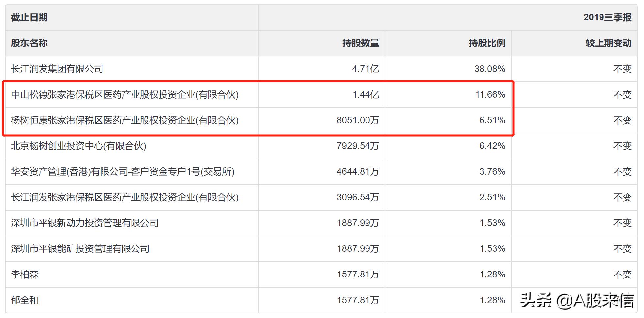Viewport: 644px width, 318px height.
Task: Click 华安资产管理(香港)有限公司 shareholder name
Action: click(x=123, y=172)
